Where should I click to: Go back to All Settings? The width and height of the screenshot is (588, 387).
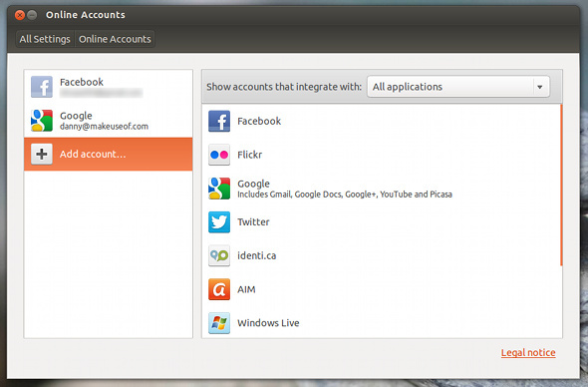(x=45, y=39)
